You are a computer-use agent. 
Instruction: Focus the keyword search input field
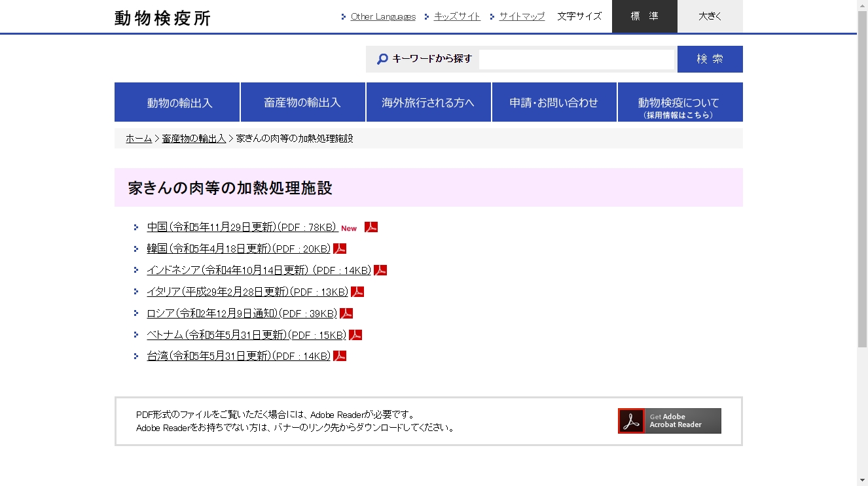click(576, 60)
